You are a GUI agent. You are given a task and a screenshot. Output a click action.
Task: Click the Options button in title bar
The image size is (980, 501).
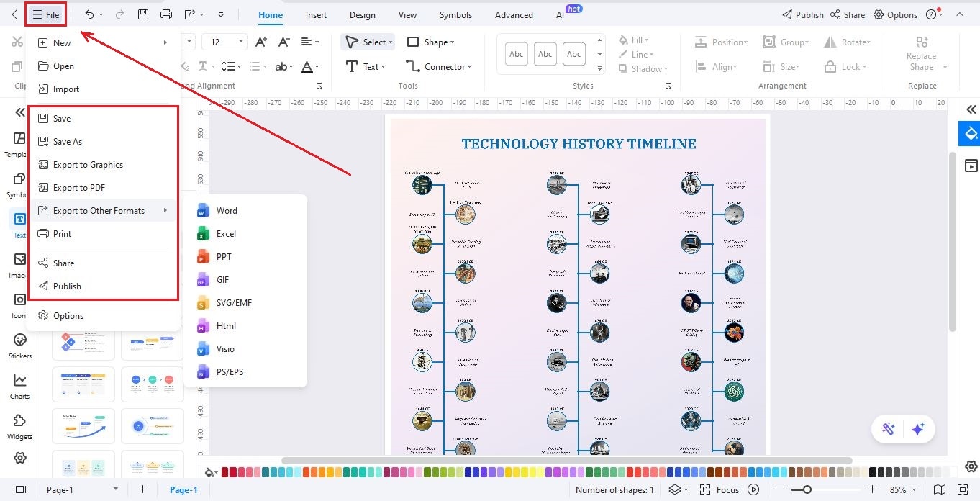[x=895, y=14]
